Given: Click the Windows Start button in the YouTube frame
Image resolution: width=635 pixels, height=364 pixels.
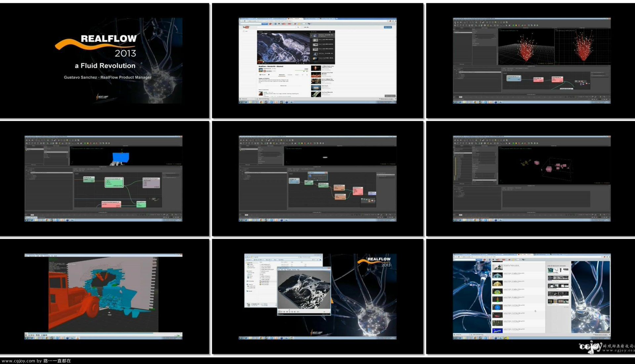Looking at the screenshot, I should click(x=240, y=102).
